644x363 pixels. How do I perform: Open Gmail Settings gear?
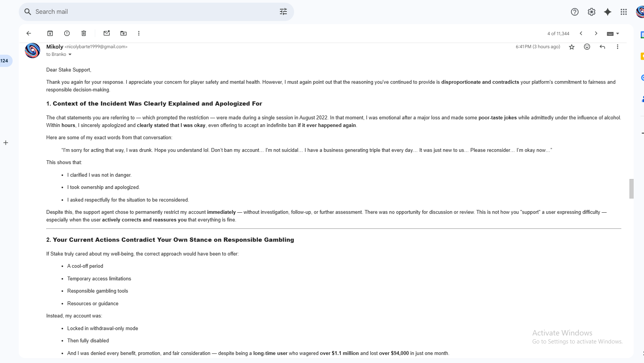(592, 12)
